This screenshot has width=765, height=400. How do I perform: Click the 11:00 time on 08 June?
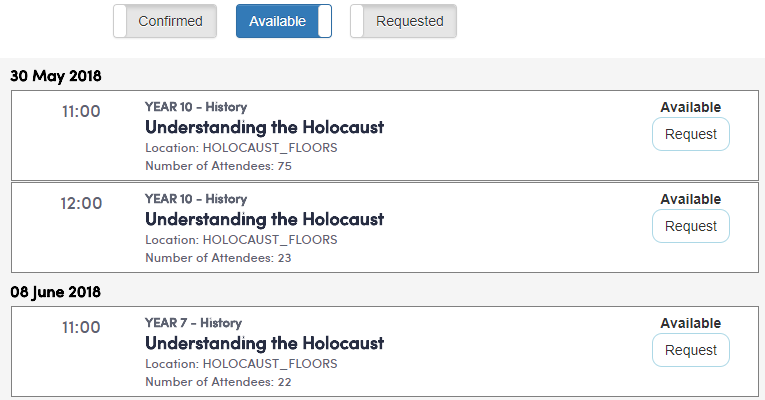[x=81, y=327]
